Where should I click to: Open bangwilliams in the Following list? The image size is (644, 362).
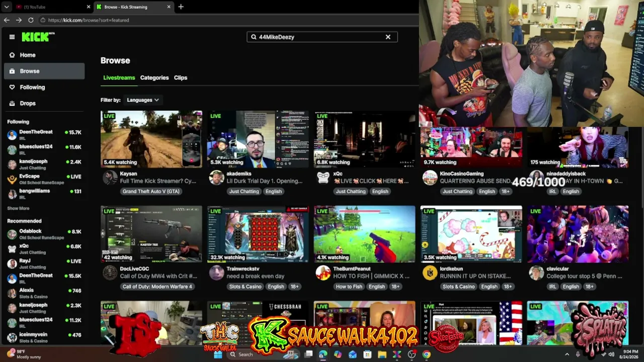pos(44,194)
